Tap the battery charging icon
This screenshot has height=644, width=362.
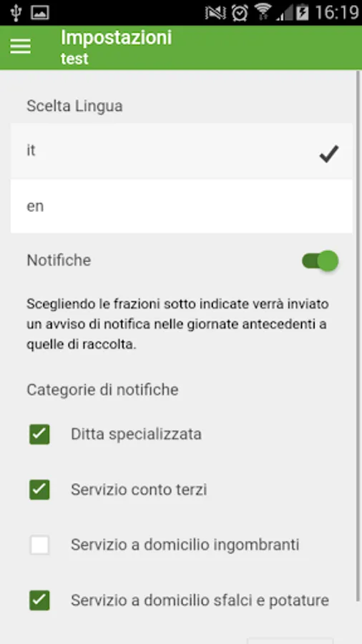pyautogui.click(x=303, y=12)
